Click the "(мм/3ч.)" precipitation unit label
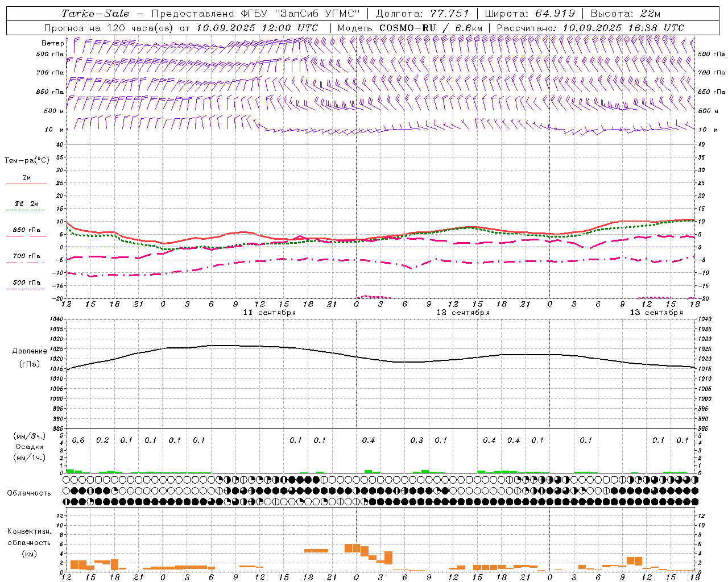Viewport: 728px width, 582px height. (x=30, y=436)
